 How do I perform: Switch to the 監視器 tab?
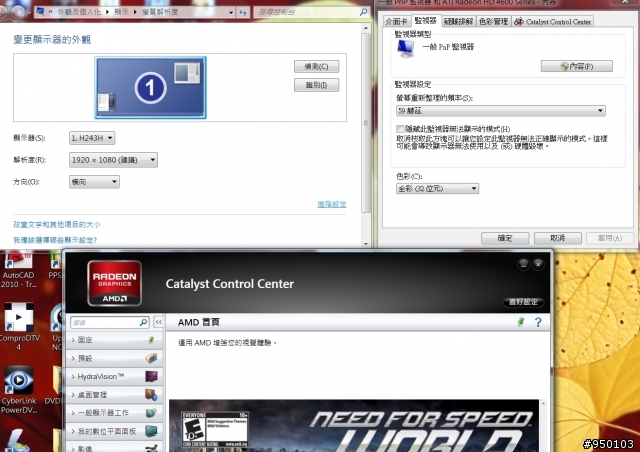425,20
